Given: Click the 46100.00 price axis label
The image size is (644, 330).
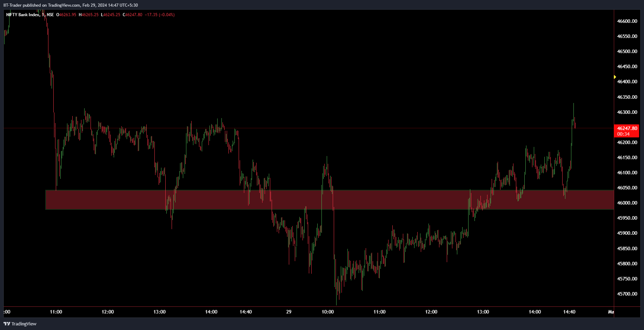Looking at the screenshot, I should pyautogui.click(x=627, y=173).
